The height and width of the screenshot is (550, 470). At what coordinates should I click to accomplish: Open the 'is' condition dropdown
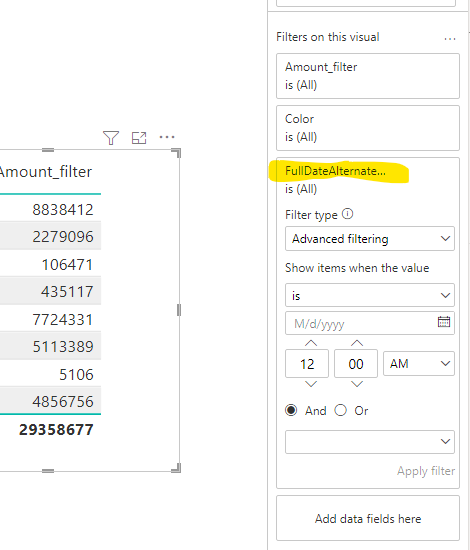click(x=370, y=295)
